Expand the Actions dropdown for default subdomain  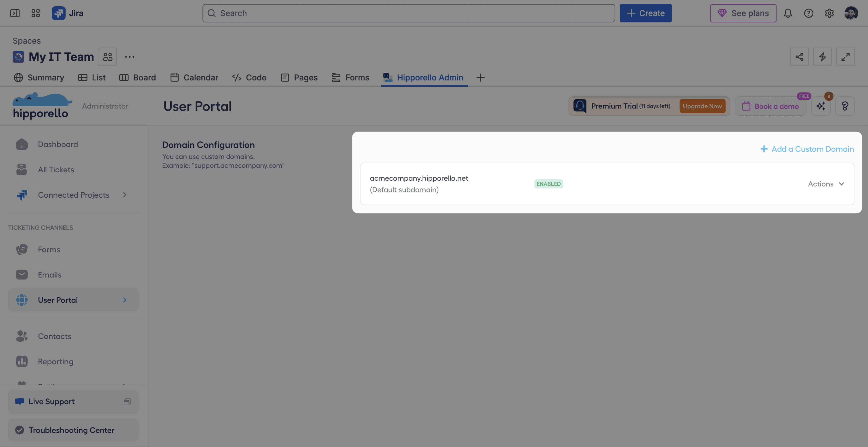(x=826, y=184)
